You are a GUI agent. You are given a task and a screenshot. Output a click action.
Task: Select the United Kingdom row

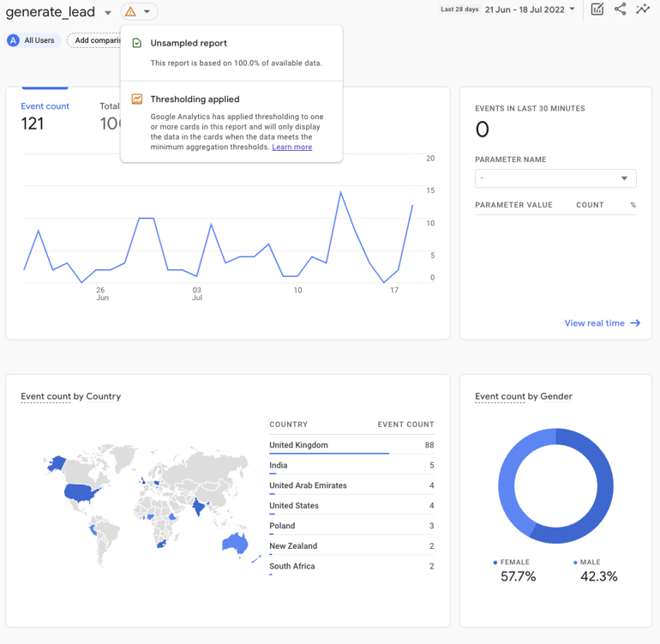pyautogui.click(x=351, y=445)
